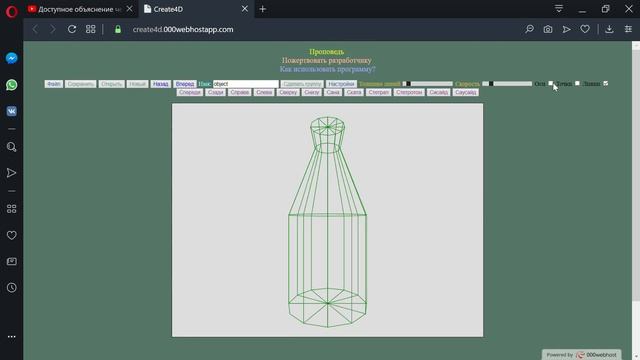
Task: Open the search-in-page magnifier in address bar
Action: tap(529, 29)
